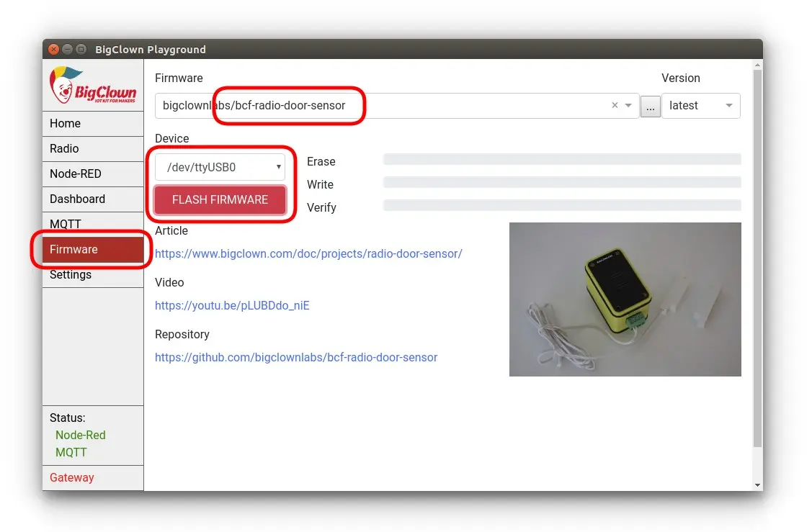812x532 pixels.
Task: Open the MQTT section
Action: click(93, 224)
